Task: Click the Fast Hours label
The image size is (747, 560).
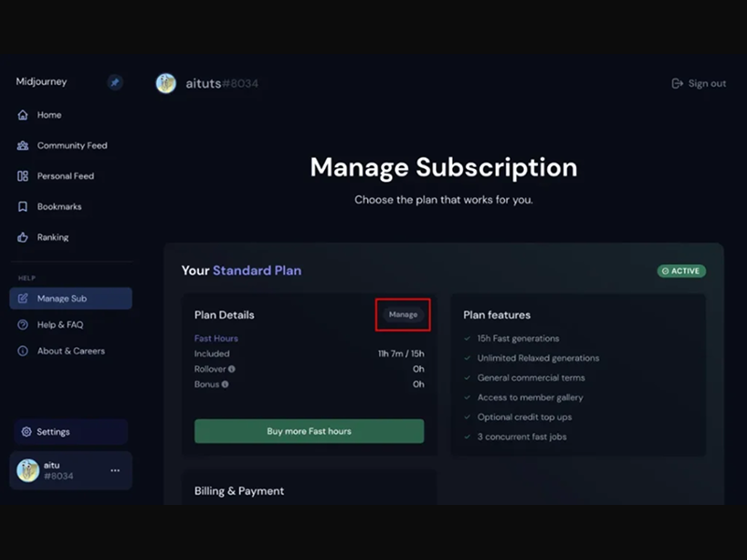Action: coord(216,339)
